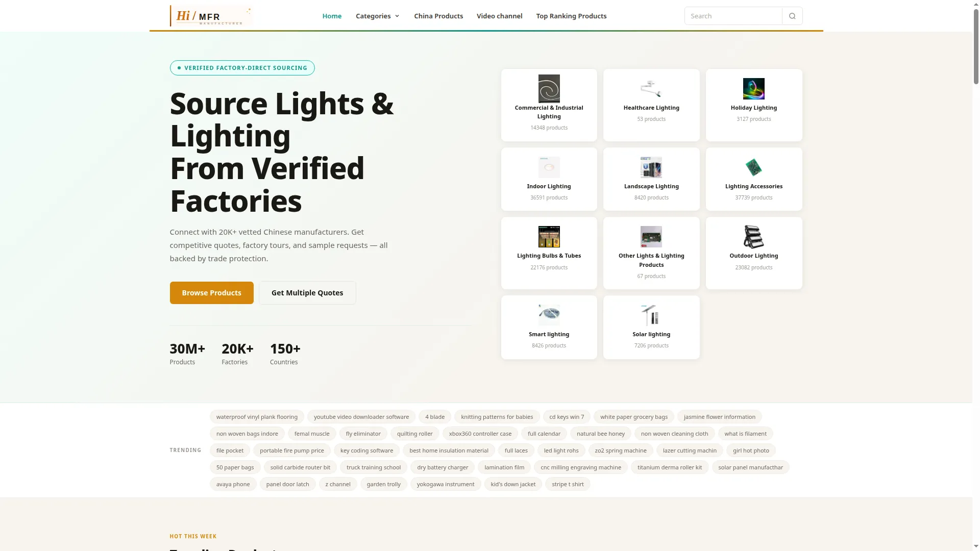Viewport: 980px width, 551px height.
Task: Choose the Lighting Accessories circuit board icon
Action: click(753, 167)
